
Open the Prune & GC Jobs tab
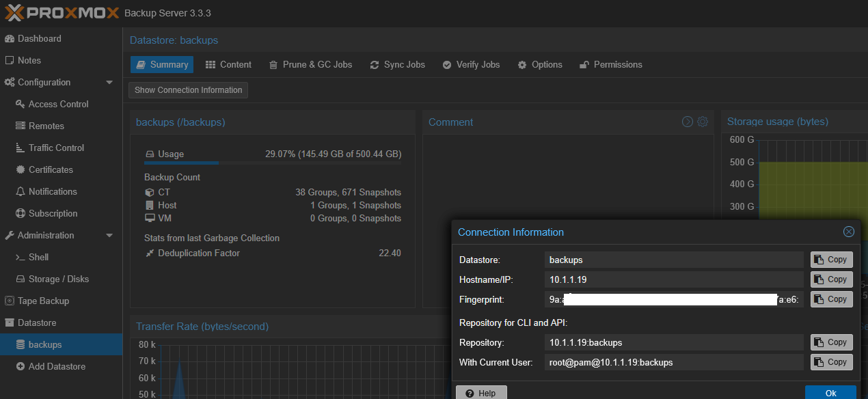tap(311, 64)
